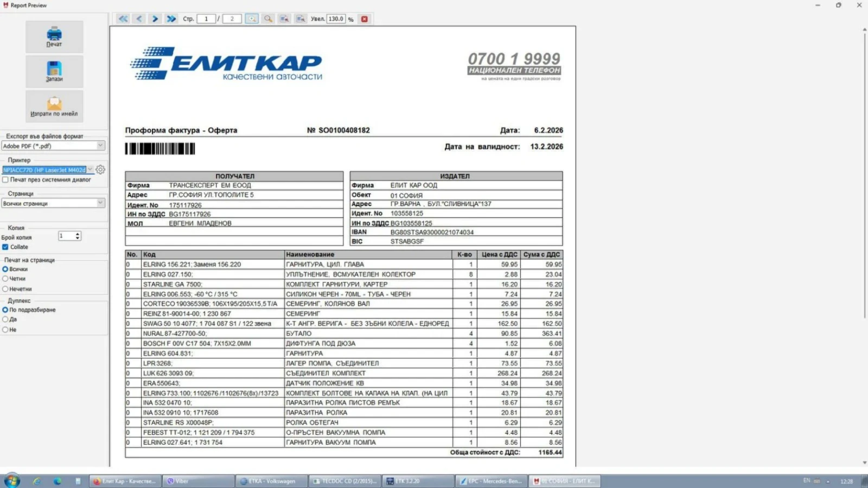The image size is (868, 488).
Task: Click the Печат (print) button
Action: [54, 37]
